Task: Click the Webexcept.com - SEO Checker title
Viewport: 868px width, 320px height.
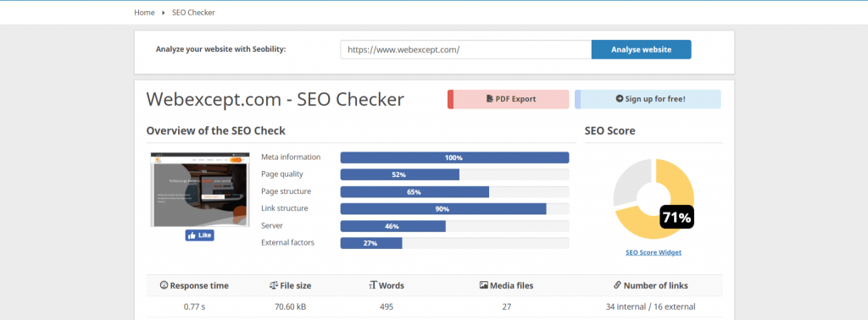Action: 275,99
